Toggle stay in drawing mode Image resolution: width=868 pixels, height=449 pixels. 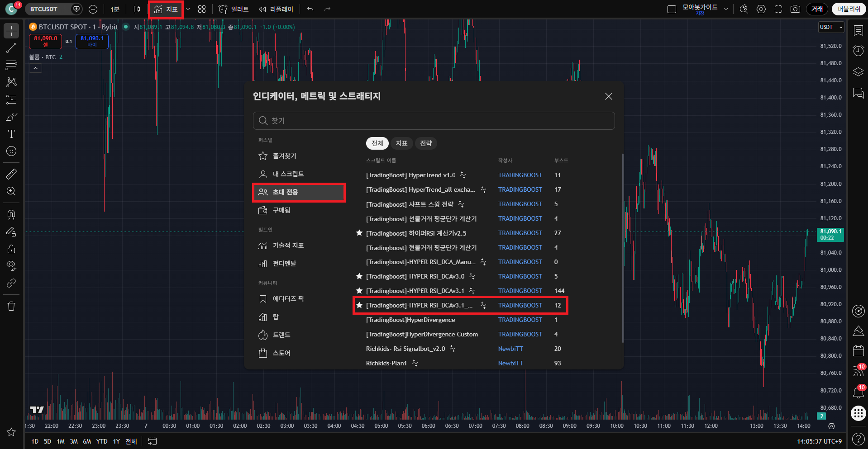[11, 232]
